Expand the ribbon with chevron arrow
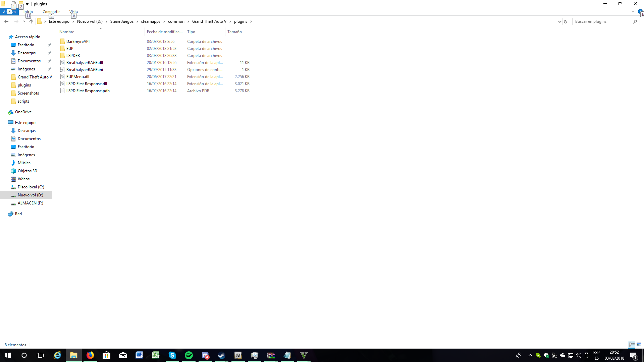 click(x=633, y=12)
